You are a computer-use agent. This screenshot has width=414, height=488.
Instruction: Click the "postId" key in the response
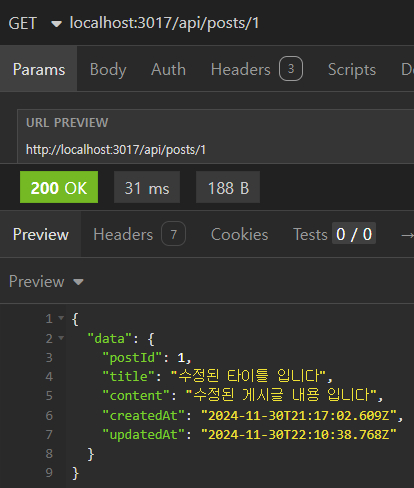coord(132,358)
